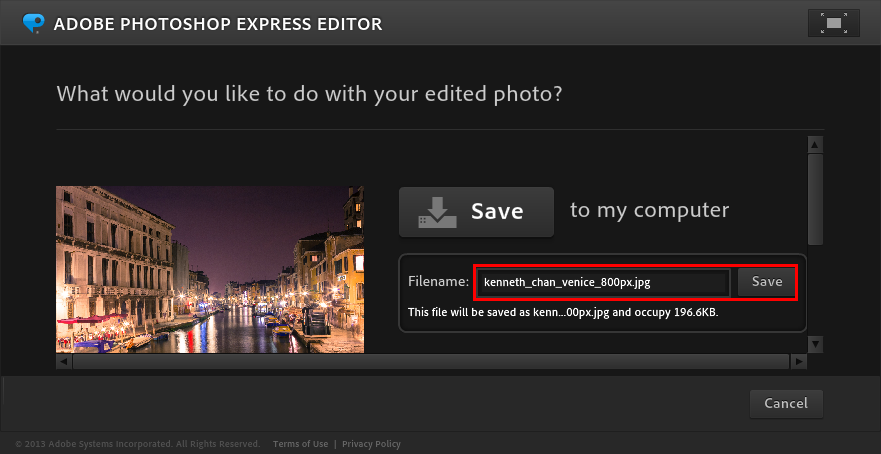The image size is (881, 454).
Task: Click the Venice canal photo thumbnail
Action: tap(210, 269)
